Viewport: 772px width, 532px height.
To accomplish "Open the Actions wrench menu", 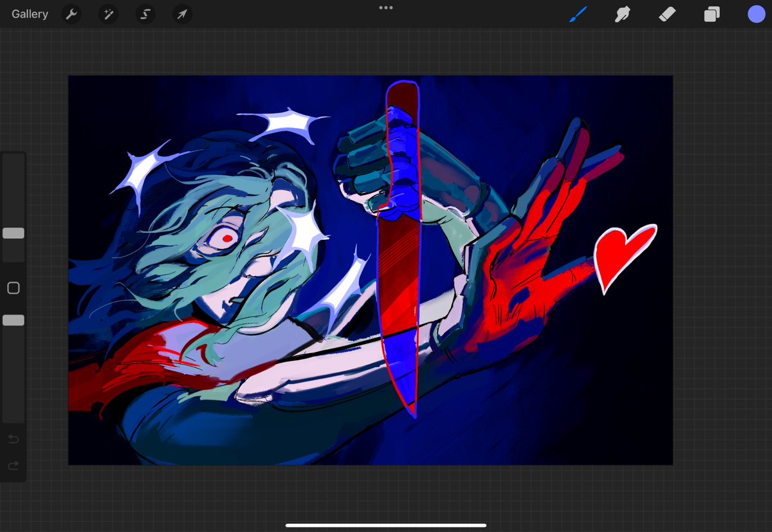I will [71, 14].
